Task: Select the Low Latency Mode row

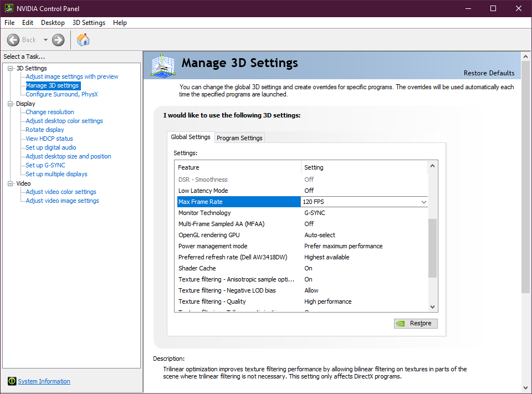Action: point(303,191)
